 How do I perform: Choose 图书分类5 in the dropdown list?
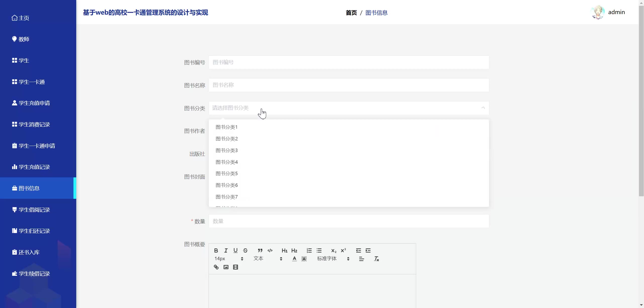[x=227, y=174]
